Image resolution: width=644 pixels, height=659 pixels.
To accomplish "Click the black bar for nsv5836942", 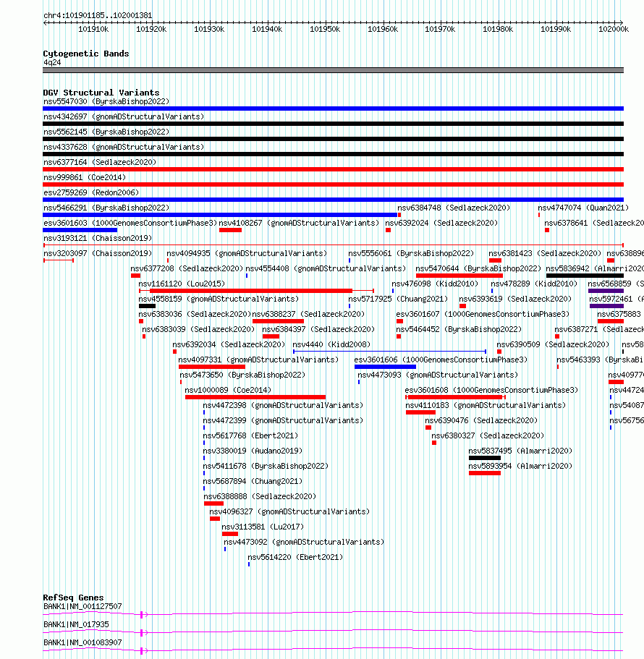I will pos(585,276).
